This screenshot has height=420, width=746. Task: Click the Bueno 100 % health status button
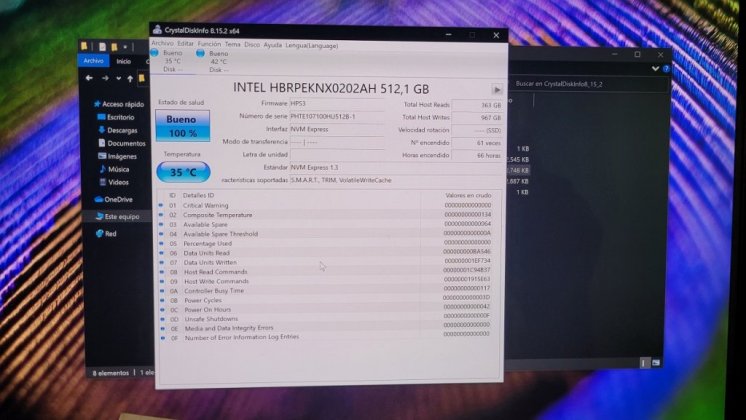(x=182, y=126)
